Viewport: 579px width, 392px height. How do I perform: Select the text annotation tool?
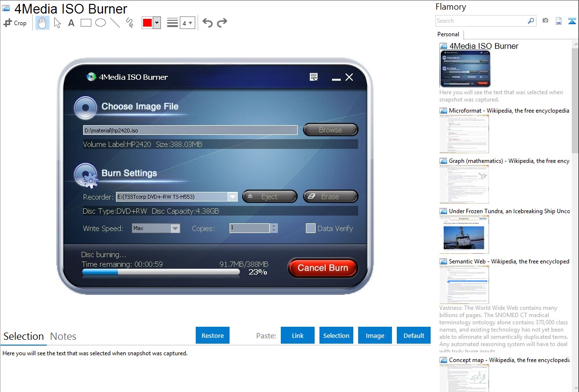point(71,23)
